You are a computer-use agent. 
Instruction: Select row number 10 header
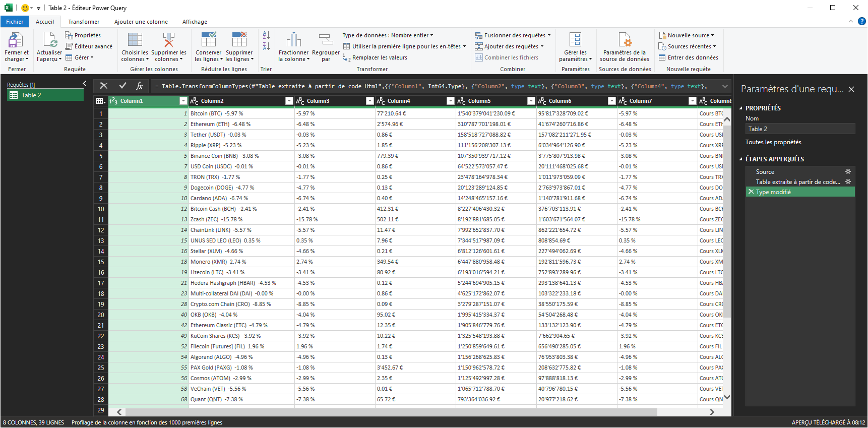(x=101, y=209)
